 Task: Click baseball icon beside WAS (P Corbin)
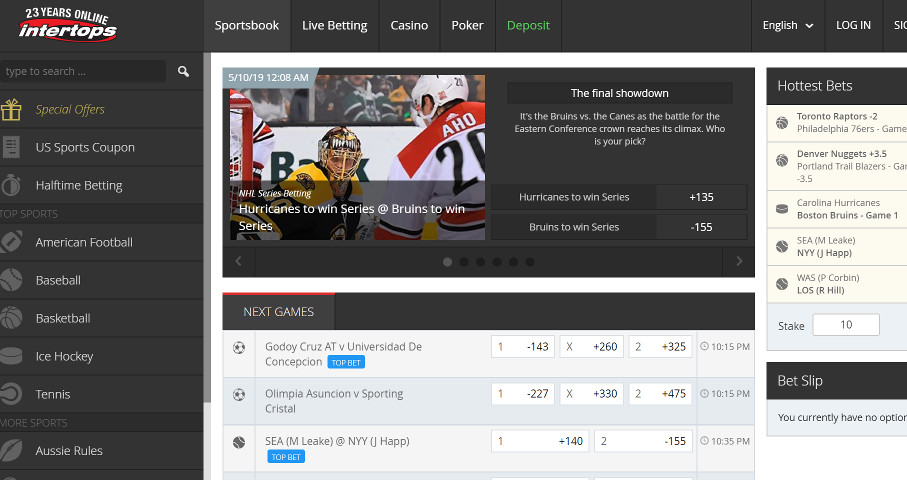[x=782, y=284]
